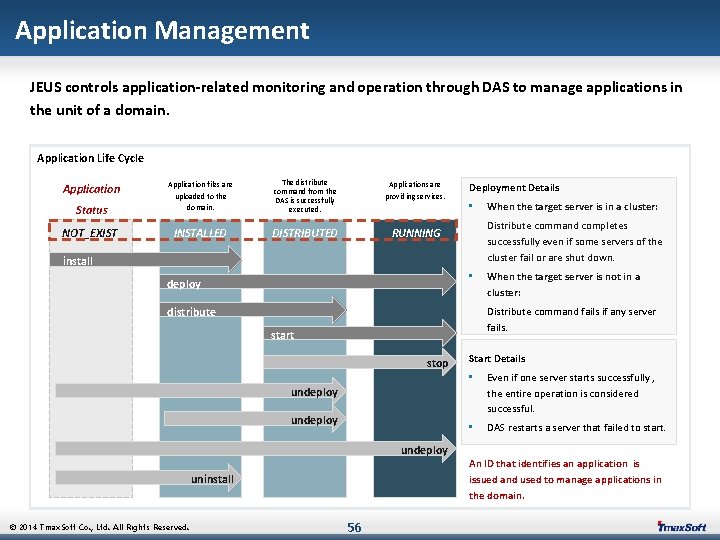Select the RUNNING status label

416,233
